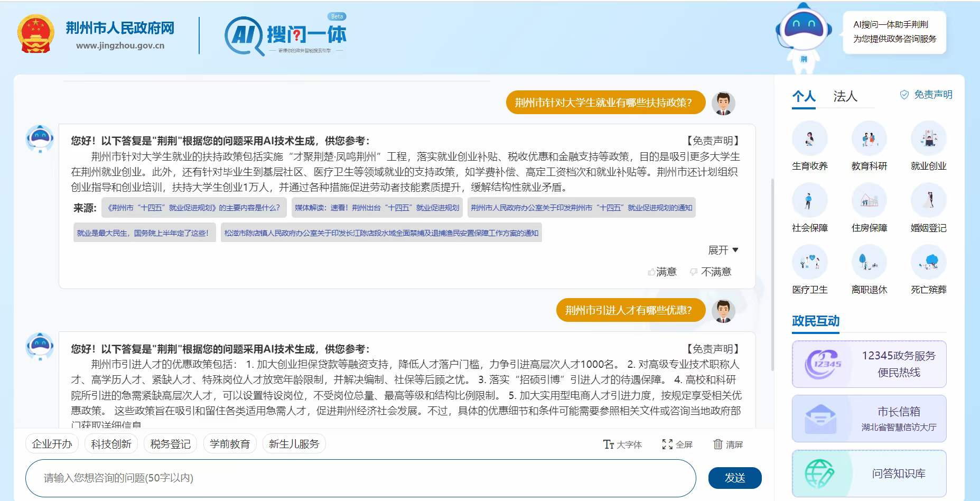Click the 荆州市引进人才有哪些优惠 question bubble
This screenshot has height=501, width=980.
(631, 310)
